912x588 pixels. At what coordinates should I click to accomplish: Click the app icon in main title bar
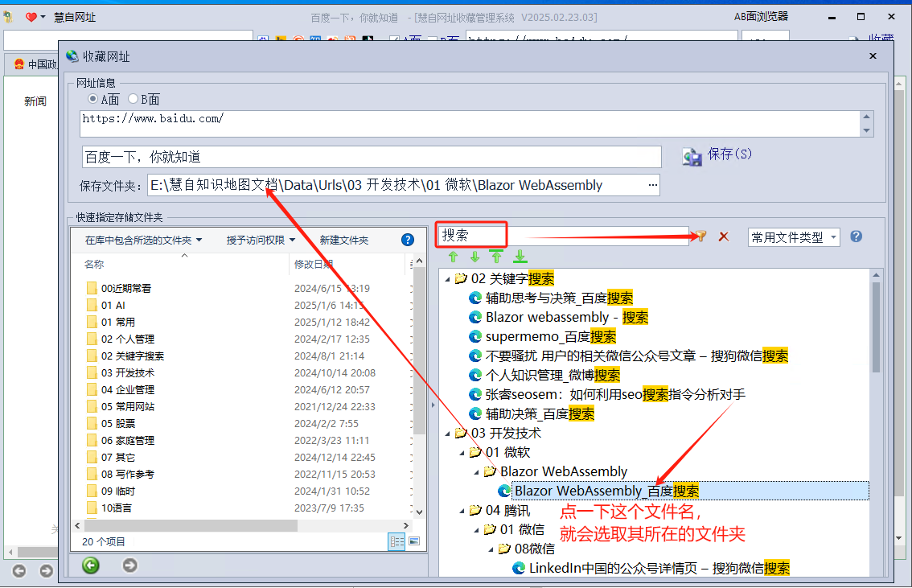tap(8, 18)
